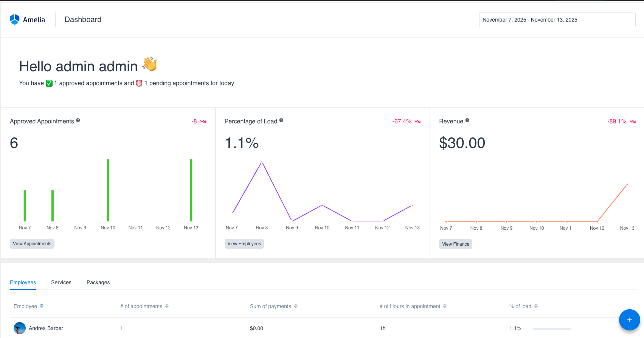Viewport: 644px width, 338px height.
Task: Click the 1h hours cell for Andrea Barber
Action: (x=383, y=328)
